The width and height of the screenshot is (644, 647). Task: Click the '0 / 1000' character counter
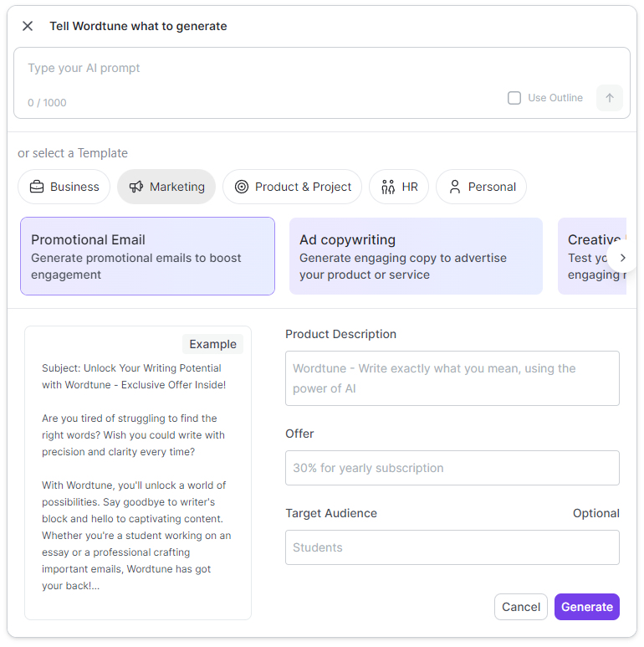(47, 103)
